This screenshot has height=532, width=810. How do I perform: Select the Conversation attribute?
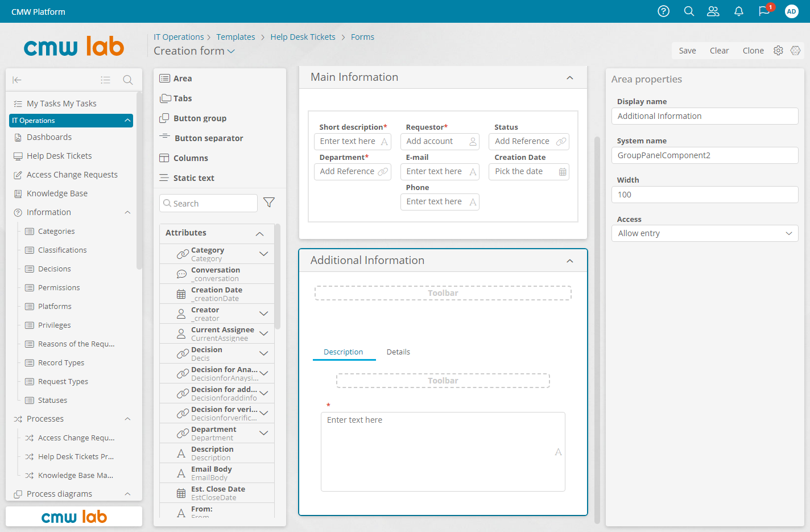point(217,274)
